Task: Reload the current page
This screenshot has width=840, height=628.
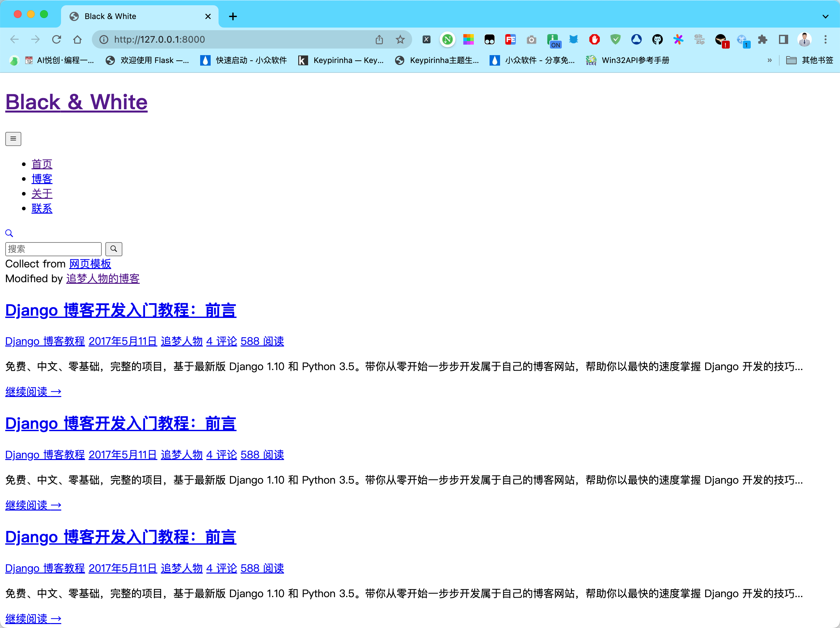Action: (x=56, y=39)
